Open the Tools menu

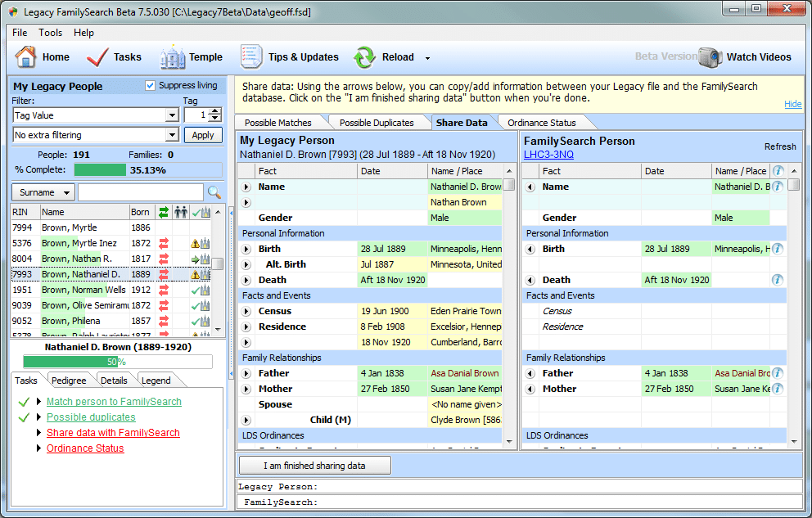pos(50,33)
